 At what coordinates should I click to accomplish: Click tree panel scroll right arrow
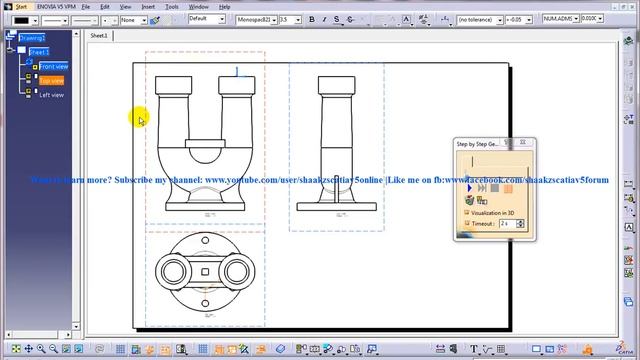click(x=68, y=334)
